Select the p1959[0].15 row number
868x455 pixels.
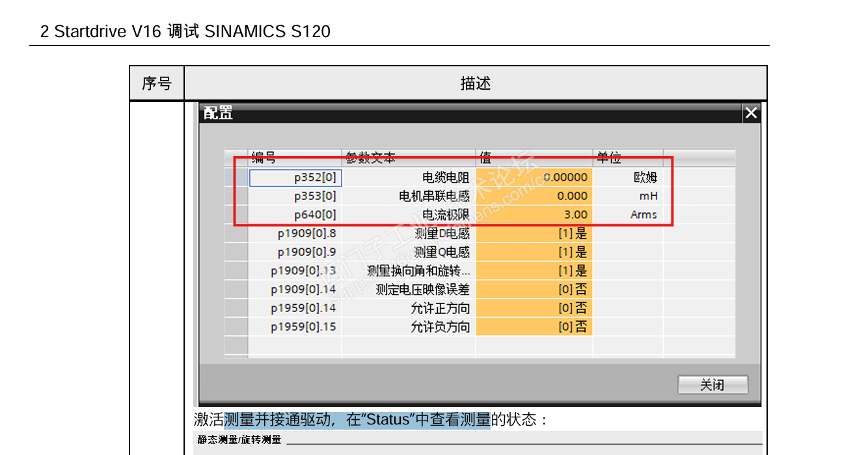coord(295,327)
